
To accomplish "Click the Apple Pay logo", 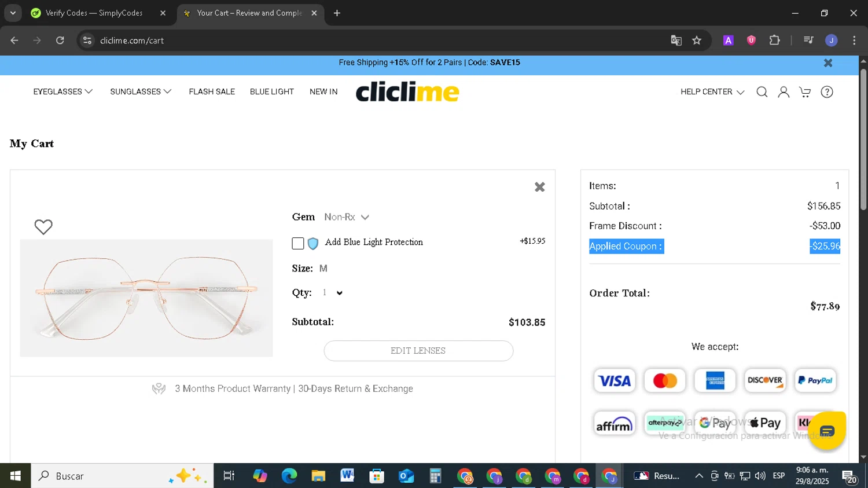I will [765, 423].
